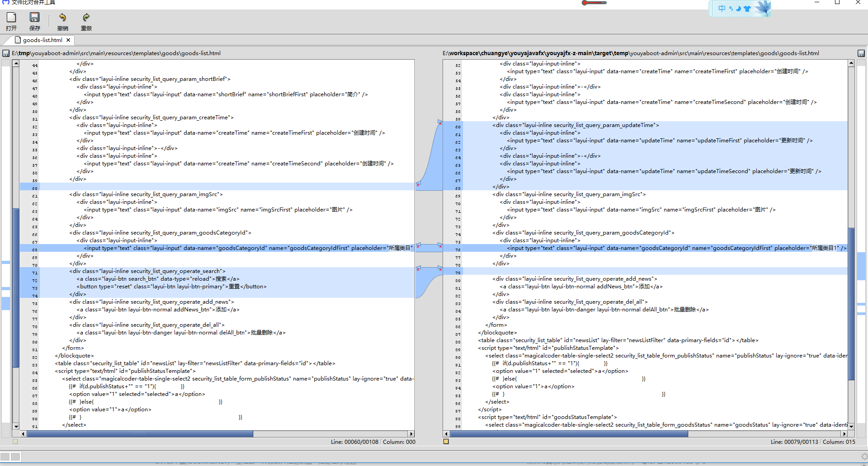The width and height of the screenshot is (868, 466).
Task: Click left line 73 reset button 重置 code
Action: tap(171, 287)
